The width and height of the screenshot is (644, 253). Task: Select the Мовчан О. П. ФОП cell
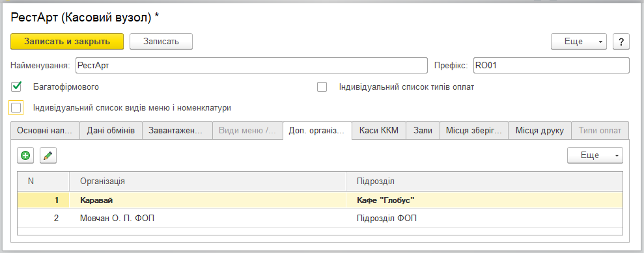tap(208, 218)
